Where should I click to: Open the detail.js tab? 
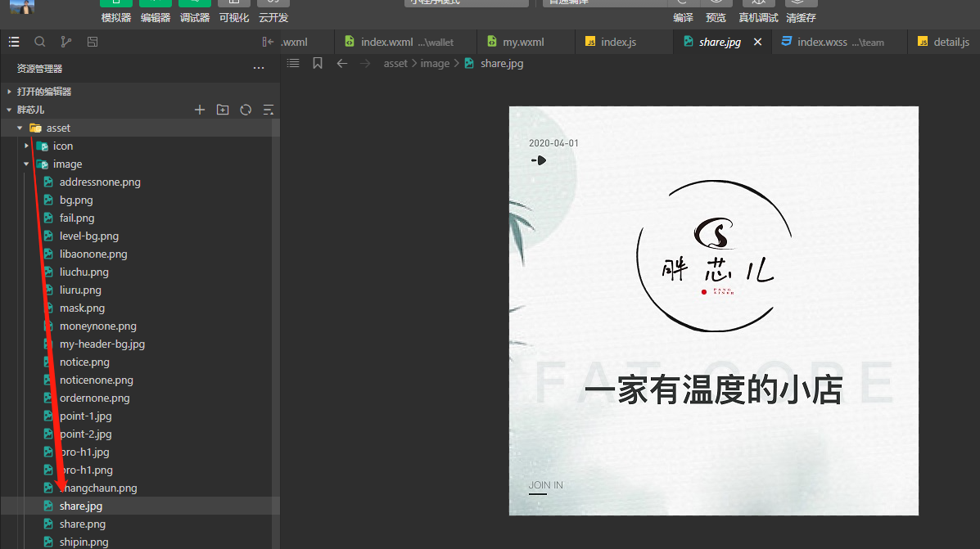click(x=951, y=42)
